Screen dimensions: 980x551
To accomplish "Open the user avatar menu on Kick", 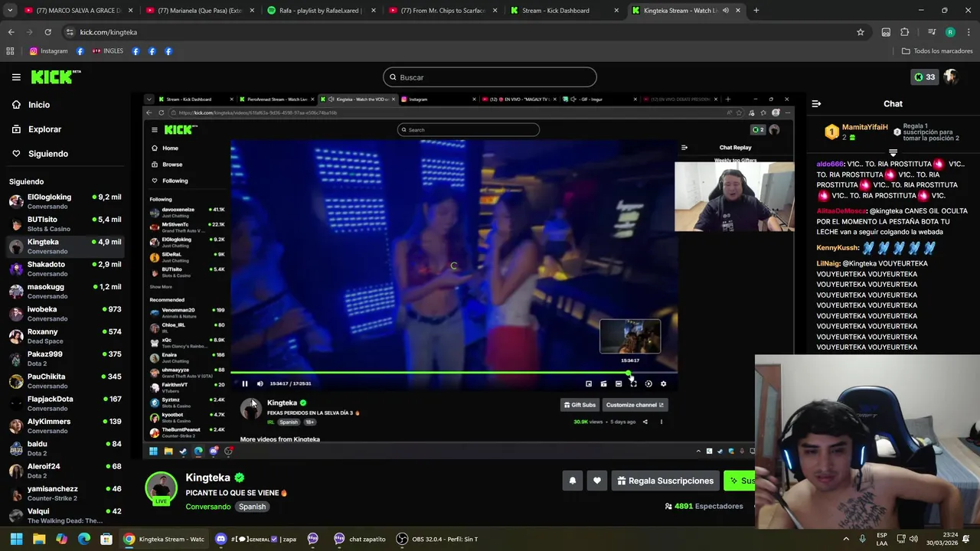I will coord(951,77).
